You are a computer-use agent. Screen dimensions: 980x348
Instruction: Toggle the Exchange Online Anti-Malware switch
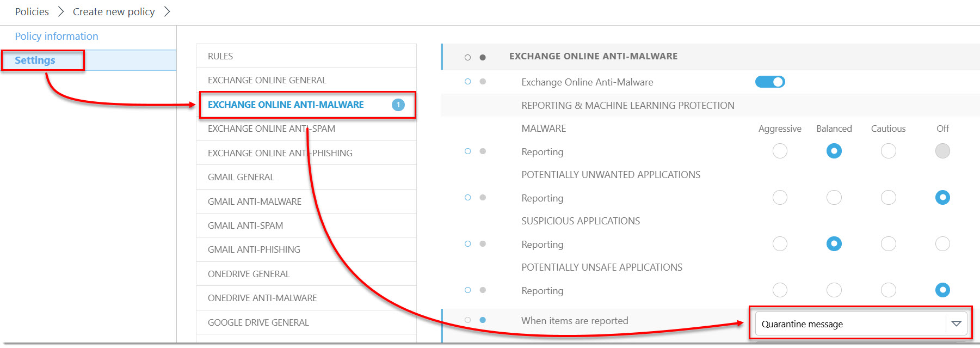tap(770, 82)
